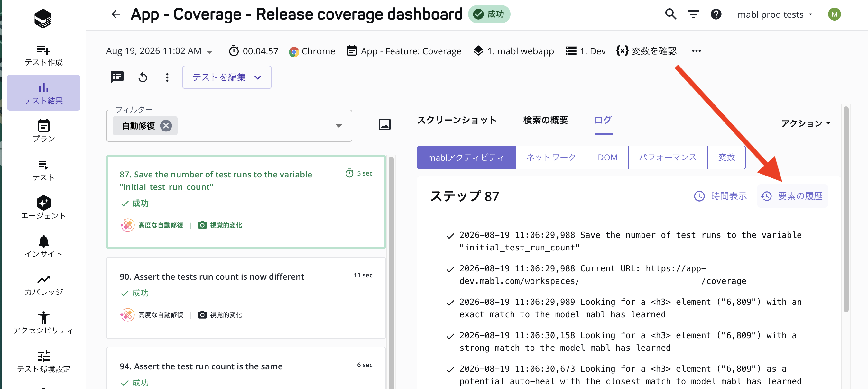Switch to the 検索の概要 tab
The height and width of the screenshot is (389, 868).
pos(546,120)
